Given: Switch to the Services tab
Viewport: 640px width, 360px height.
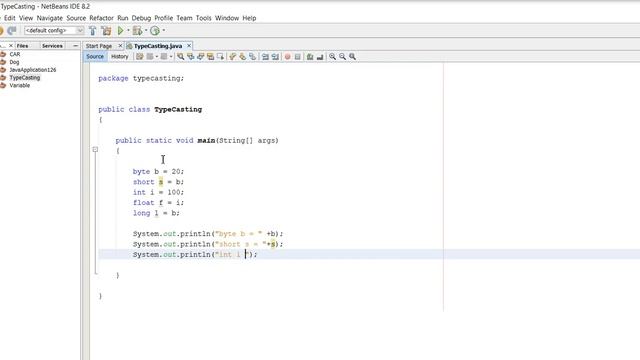Looking at the screenshot, I should click(52, 46).
